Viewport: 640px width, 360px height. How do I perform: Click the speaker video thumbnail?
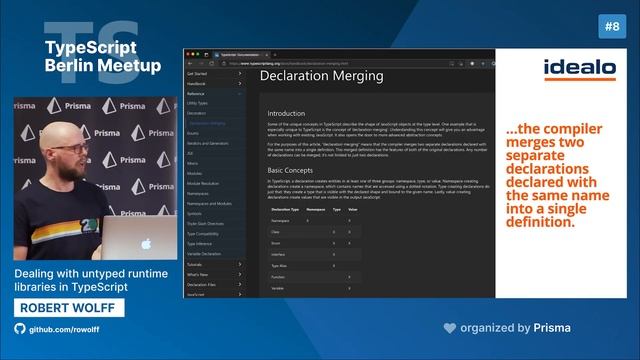pyautogui.click(x=96, y=178)
